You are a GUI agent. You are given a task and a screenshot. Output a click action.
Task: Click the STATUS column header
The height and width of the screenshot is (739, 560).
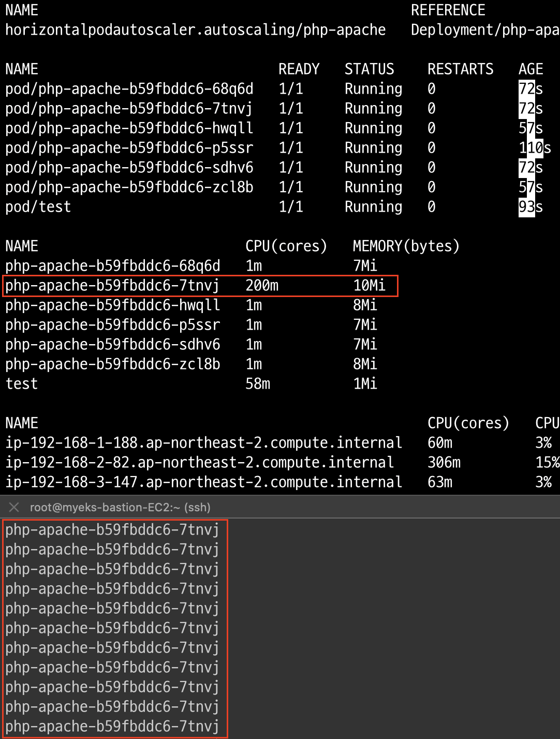(x=370, y=69)
